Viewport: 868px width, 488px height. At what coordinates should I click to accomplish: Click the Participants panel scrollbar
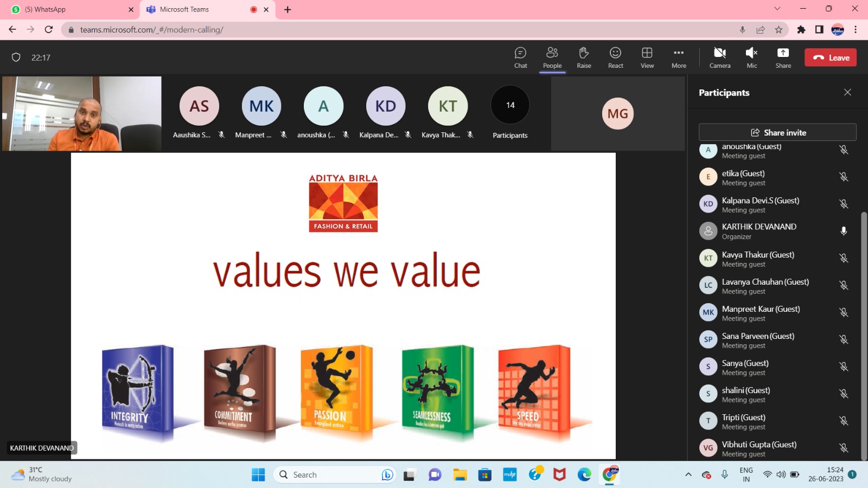[864, 325]
